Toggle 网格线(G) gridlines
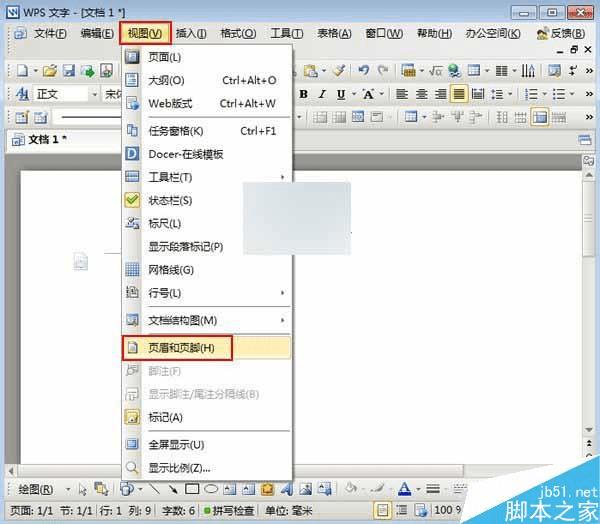This screenshot has height=524, width=600. pyautogui.click(x=208, y=270)
